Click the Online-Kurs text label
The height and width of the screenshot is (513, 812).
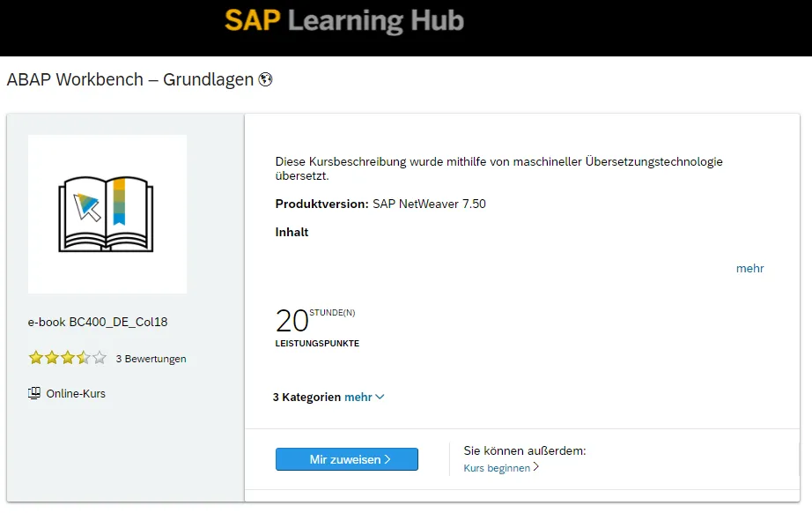(x=76, y=393)
